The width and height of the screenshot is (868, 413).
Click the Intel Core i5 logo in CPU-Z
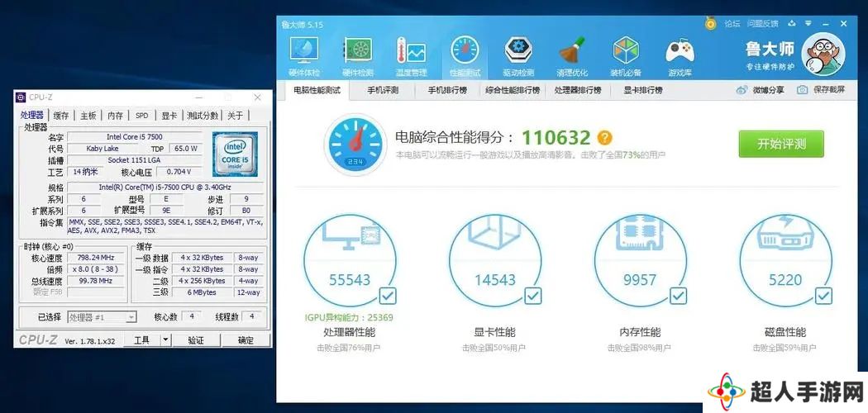pyautogui.click(x=235, y=154)
